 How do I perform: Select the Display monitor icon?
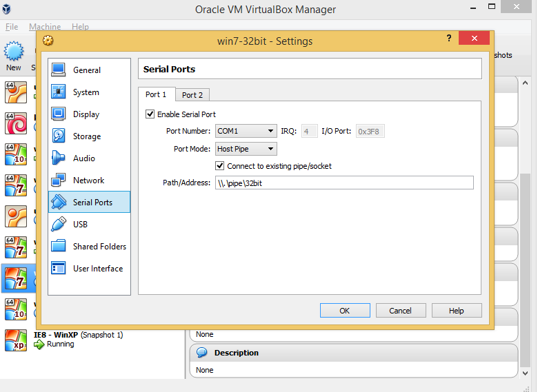pos(59,114)
